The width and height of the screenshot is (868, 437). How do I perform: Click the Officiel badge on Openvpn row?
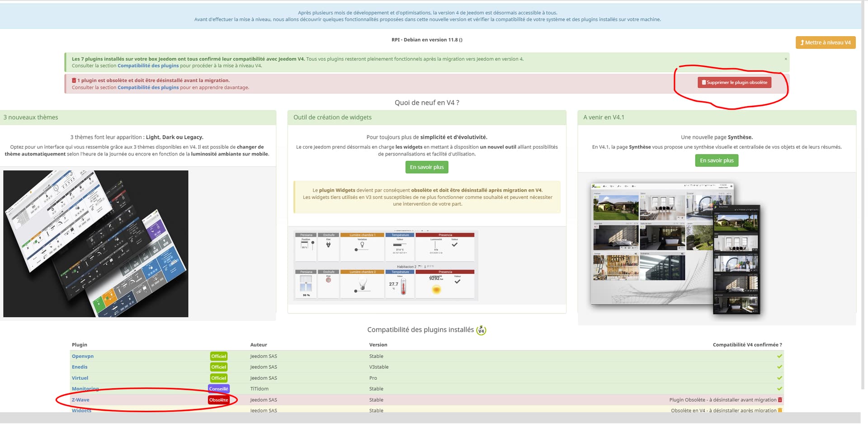point(219,356)
